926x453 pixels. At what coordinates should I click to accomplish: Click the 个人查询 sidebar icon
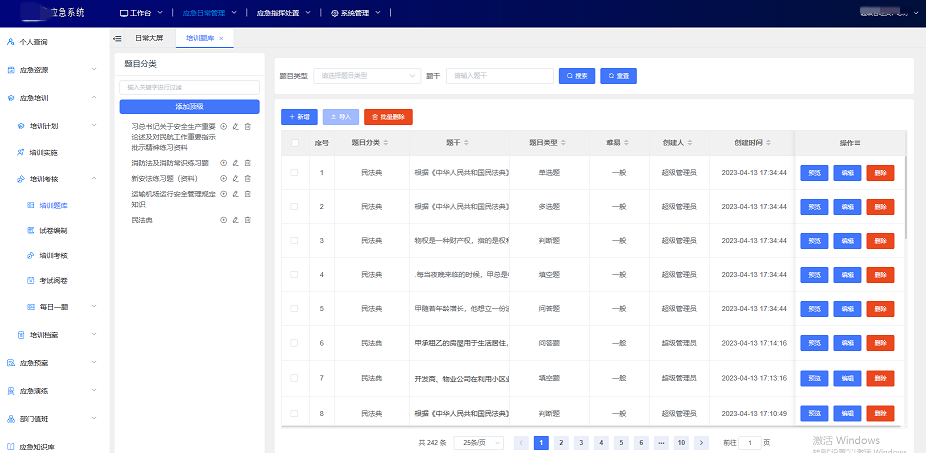coord(11,42)
